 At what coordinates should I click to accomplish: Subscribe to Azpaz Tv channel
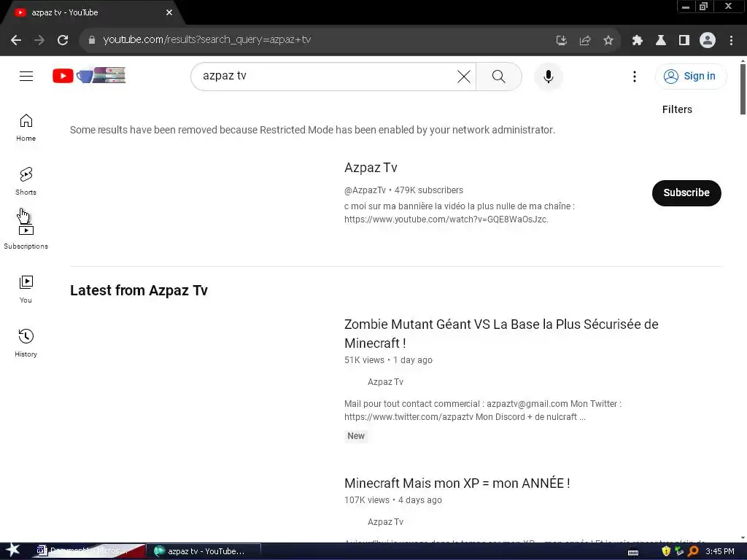point(686,192)
